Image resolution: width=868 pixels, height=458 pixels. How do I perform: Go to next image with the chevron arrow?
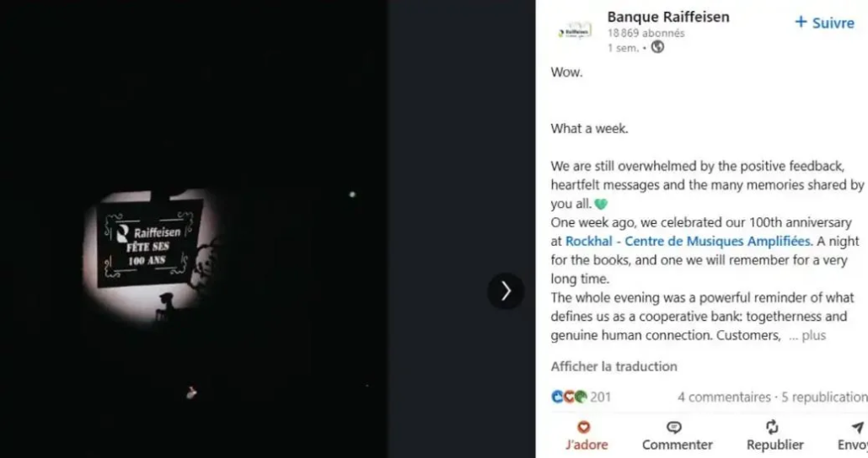506,291
